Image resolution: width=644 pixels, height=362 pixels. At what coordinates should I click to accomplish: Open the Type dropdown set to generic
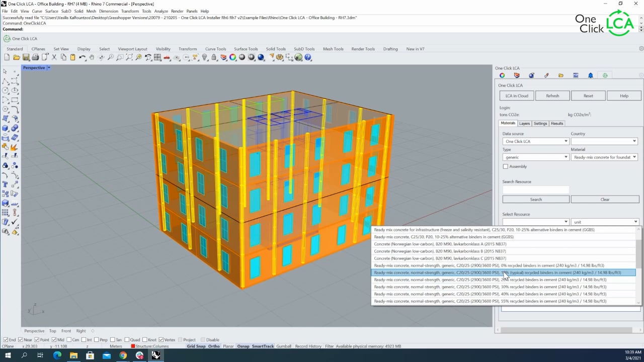click(x=535, y=157)
